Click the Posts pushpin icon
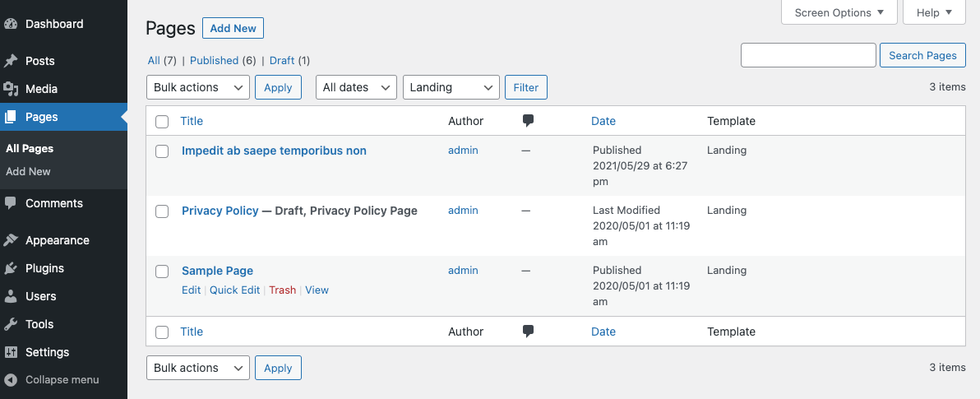 [11, 61]
